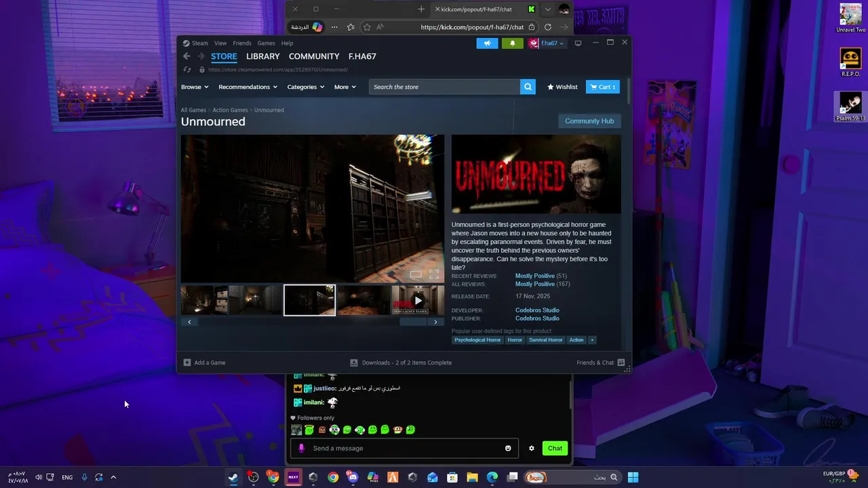Screen dimensions: 868x488
Task: Open the Games menu
Action: pyautogui.click(x=266, y=43)
